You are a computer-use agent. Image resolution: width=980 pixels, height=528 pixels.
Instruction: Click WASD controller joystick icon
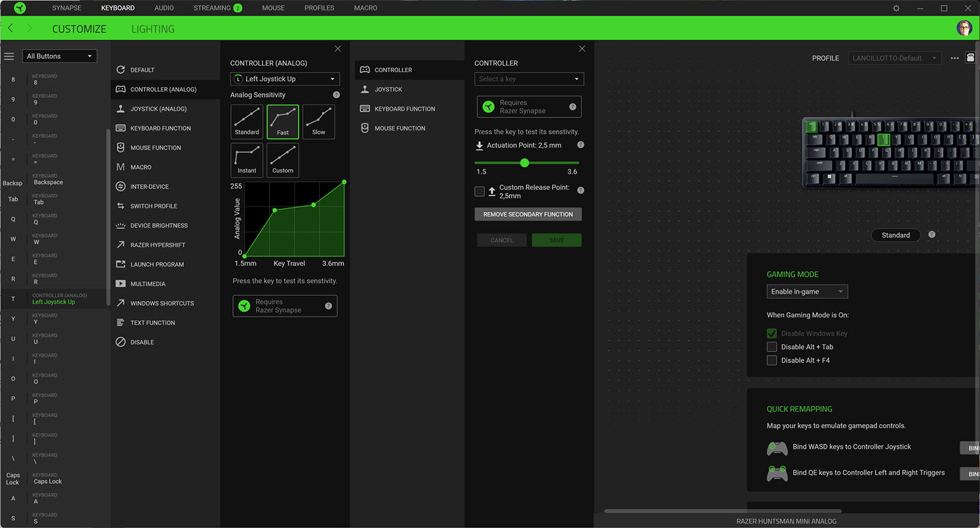coord(777,448)
